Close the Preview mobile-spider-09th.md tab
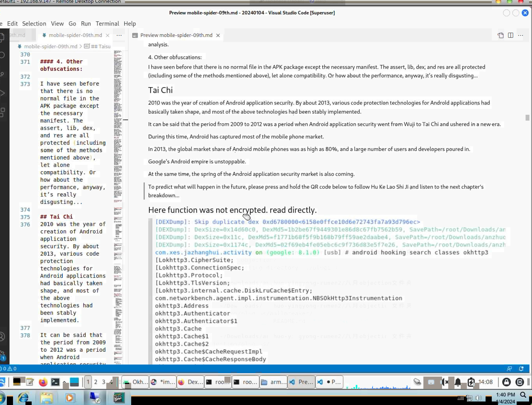532x405 pixels. (x=218, y=35)
